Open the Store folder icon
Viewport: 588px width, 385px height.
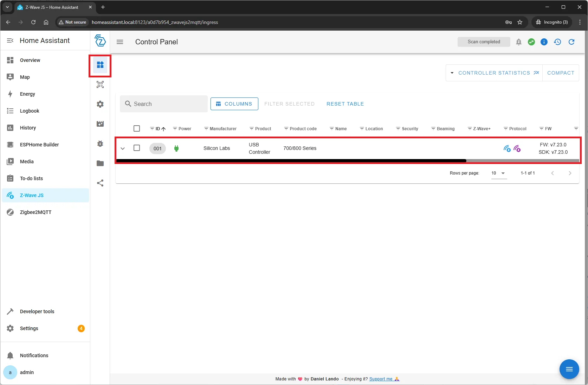pos(100,163)
